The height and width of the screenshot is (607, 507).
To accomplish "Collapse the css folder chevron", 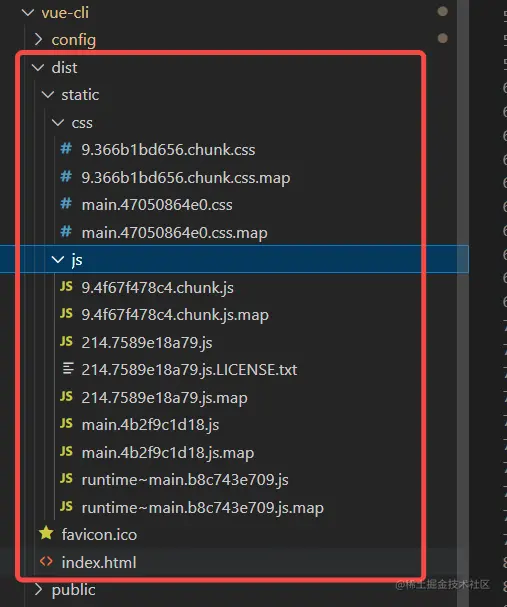I will point(58,122).
